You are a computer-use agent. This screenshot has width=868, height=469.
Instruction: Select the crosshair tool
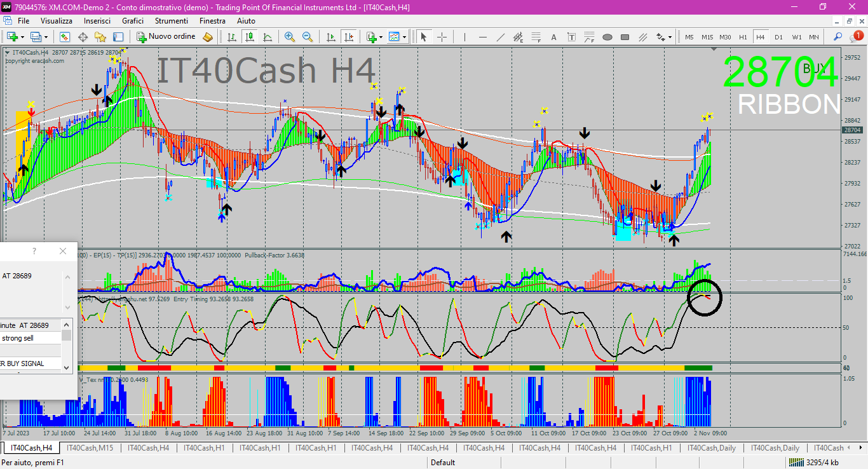click(x=442, y=37)
